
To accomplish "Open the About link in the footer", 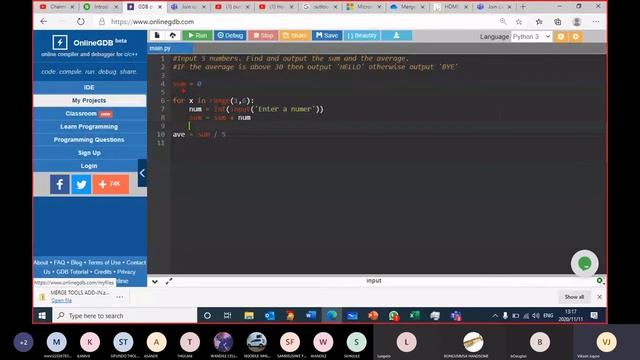I will (x=41, y=262).
